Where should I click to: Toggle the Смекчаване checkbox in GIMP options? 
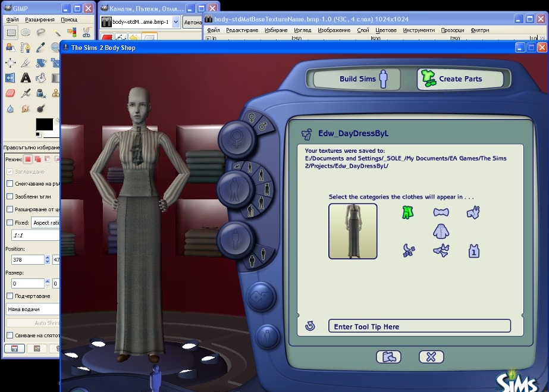[x=10, y=183]
